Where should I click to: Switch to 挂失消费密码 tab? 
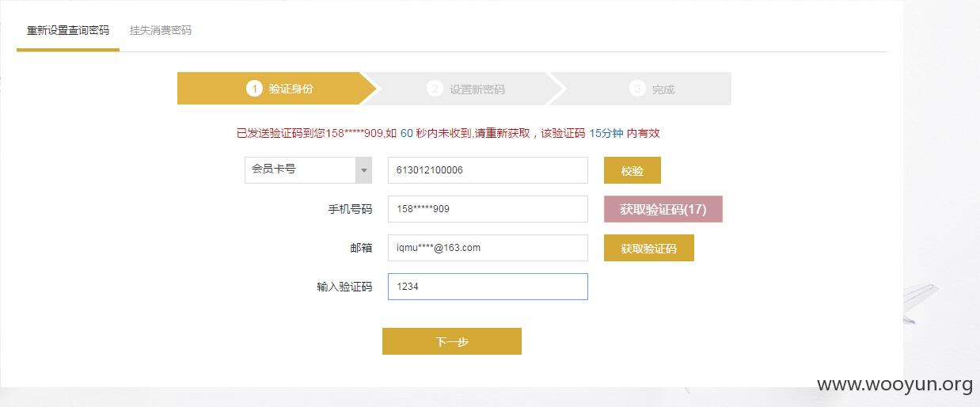[161, 31]
